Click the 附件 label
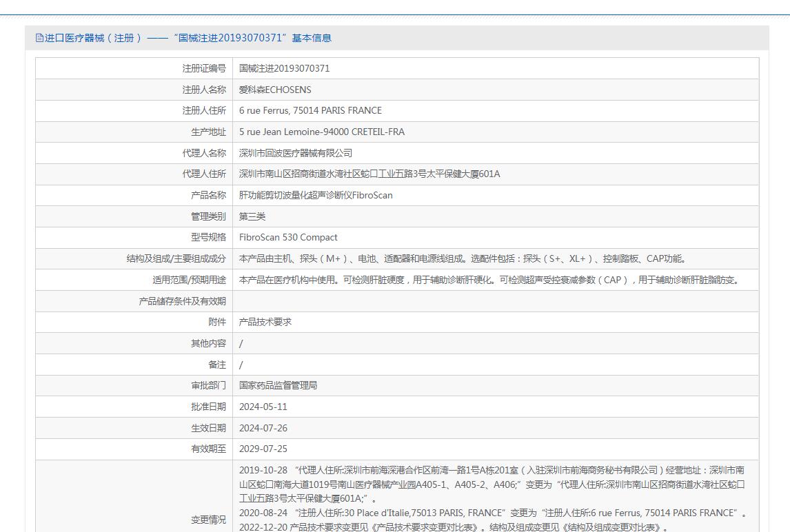Viewport: 790px width, 532px height. [217, 323]
